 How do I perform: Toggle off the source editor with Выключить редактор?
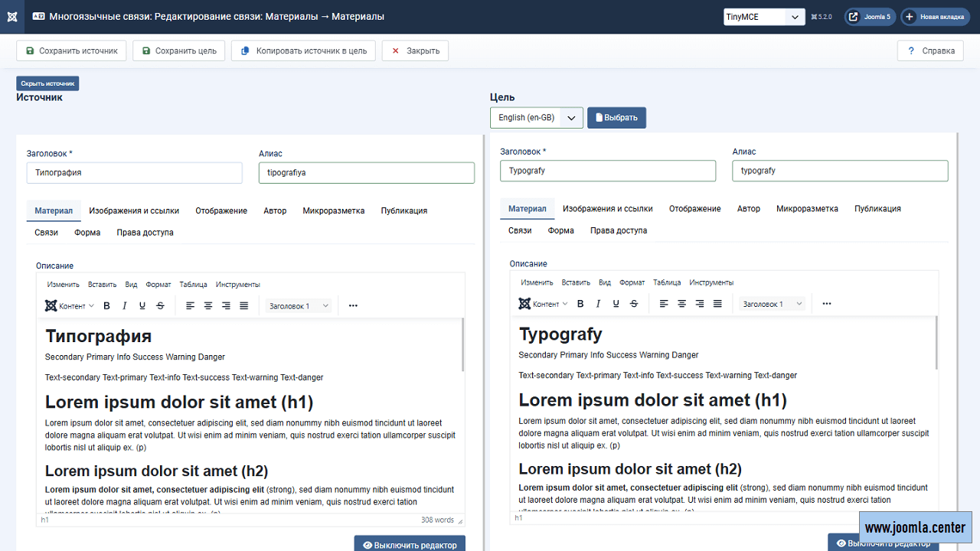click(x=410, y=545)
